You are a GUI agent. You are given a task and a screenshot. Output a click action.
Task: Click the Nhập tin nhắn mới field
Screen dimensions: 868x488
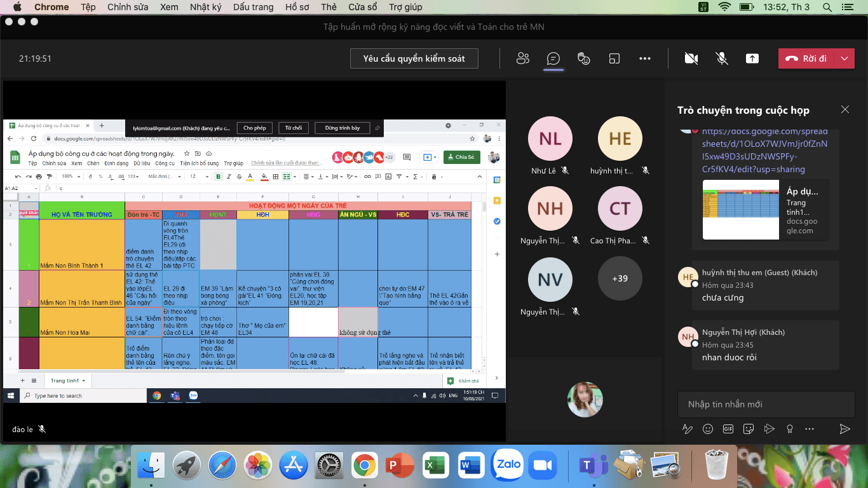(766, 404)
